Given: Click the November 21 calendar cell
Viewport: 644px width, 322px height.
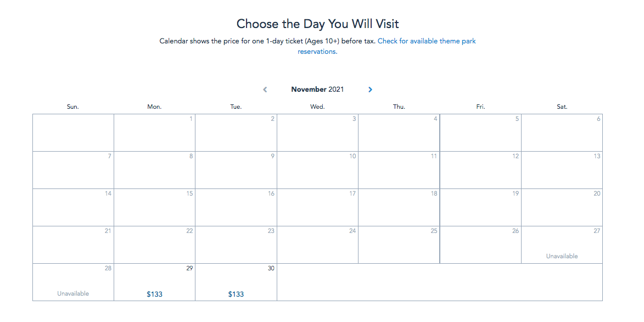Looking at the screenshot, I should point(73,245).
